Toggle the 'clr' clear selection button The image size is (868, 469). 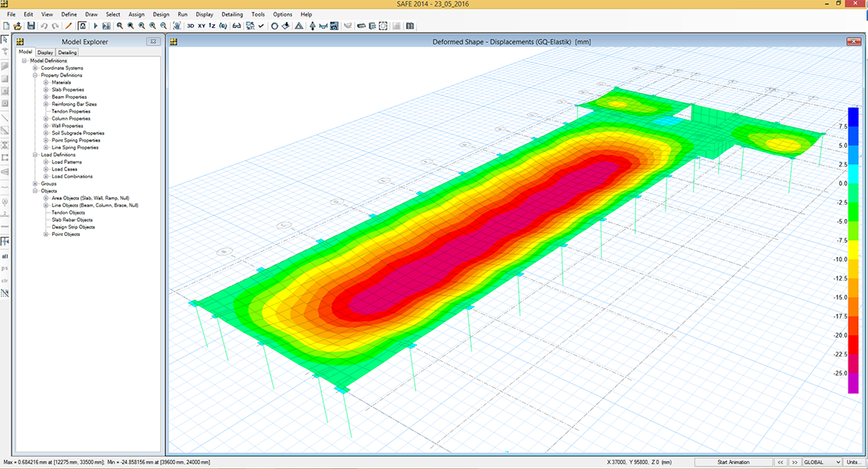5,280
